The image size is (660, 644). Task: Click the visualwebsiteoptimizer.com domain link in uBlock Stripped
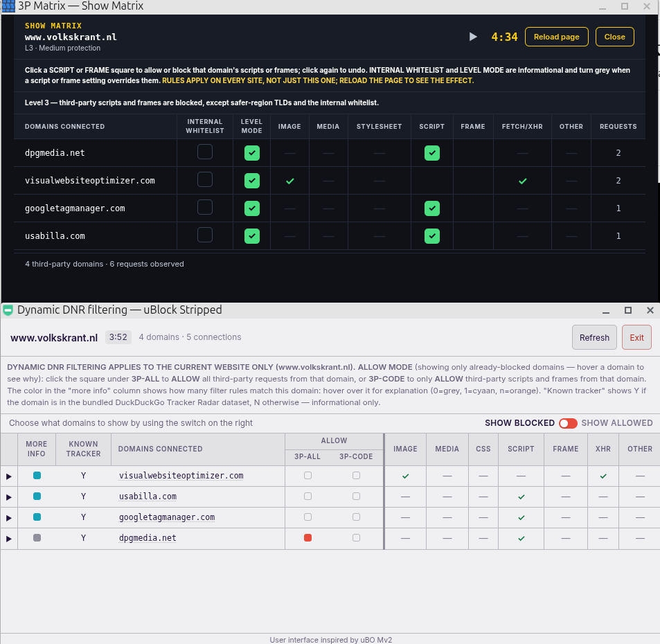coord(181,476)
